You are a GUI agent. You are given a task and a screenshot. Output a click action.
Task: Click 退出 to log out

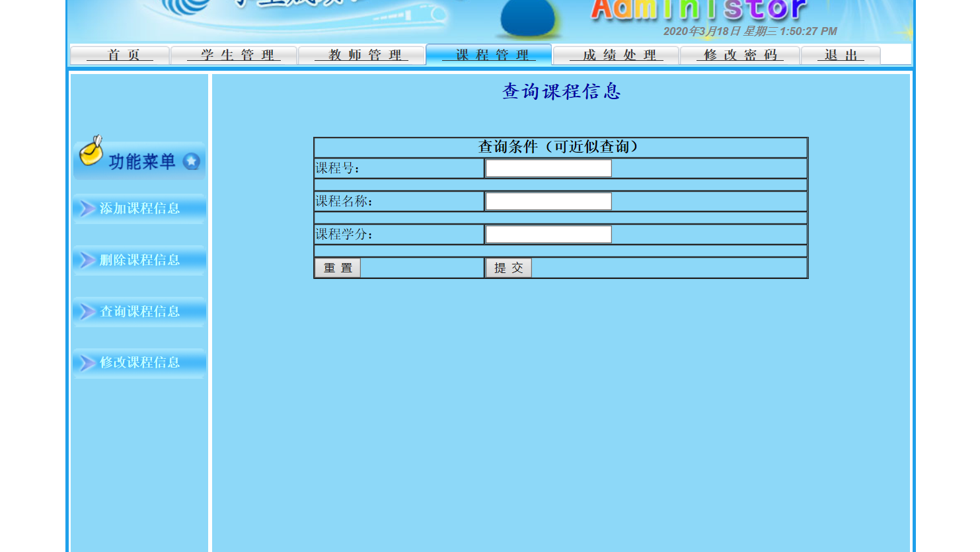840,56
